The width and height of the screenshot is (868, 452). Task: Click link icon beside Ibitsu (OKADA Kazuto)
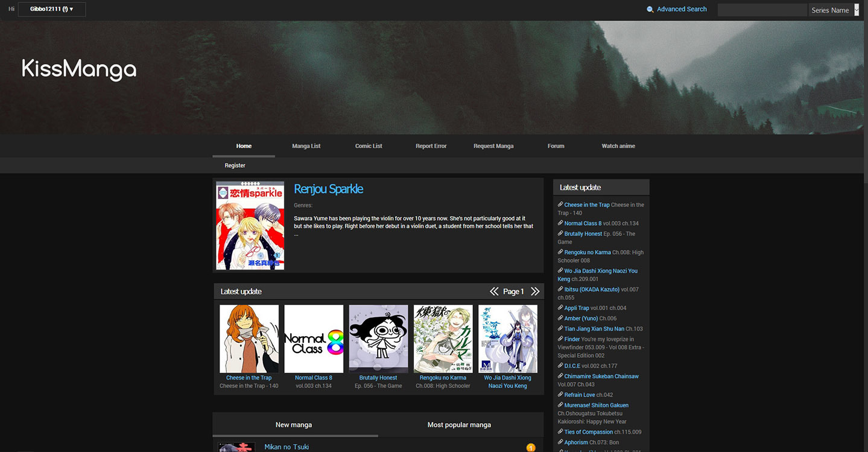click(560, 289)
